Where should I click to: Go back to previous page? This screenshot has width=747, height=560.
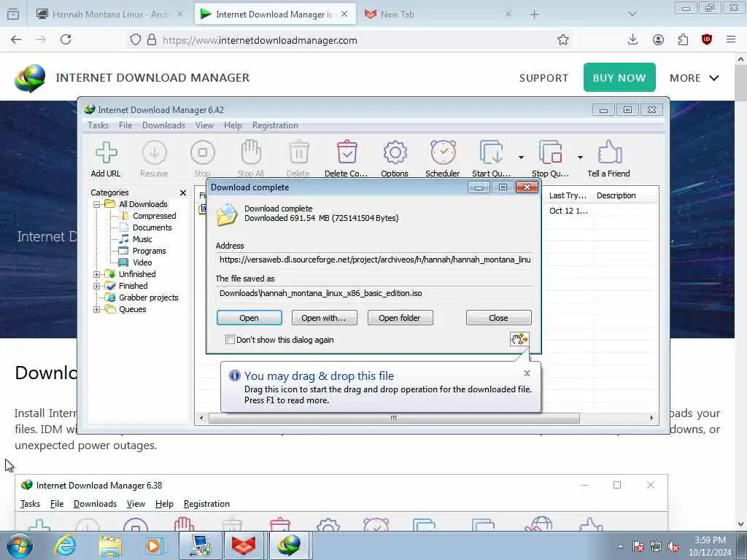click(x=16, y=39)
